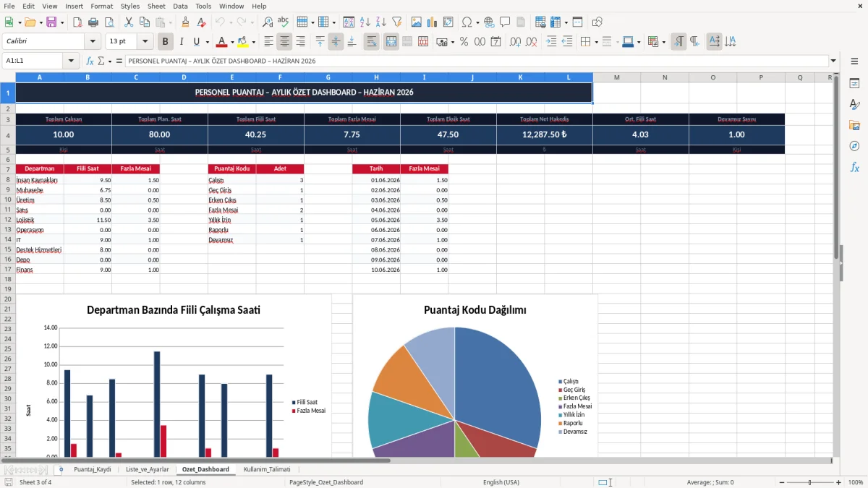Insert a special character (Omega)
Screen dimensions: 868x488
click(x=467, y=22)
